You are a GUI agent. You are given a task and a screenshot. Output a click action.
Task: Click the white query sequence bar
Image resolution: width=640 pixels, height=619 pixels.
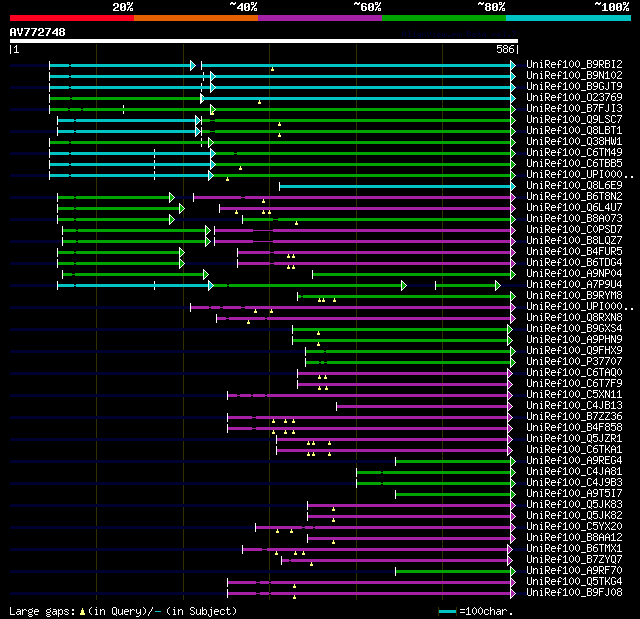pyautogui.click(x=264, y=41)
